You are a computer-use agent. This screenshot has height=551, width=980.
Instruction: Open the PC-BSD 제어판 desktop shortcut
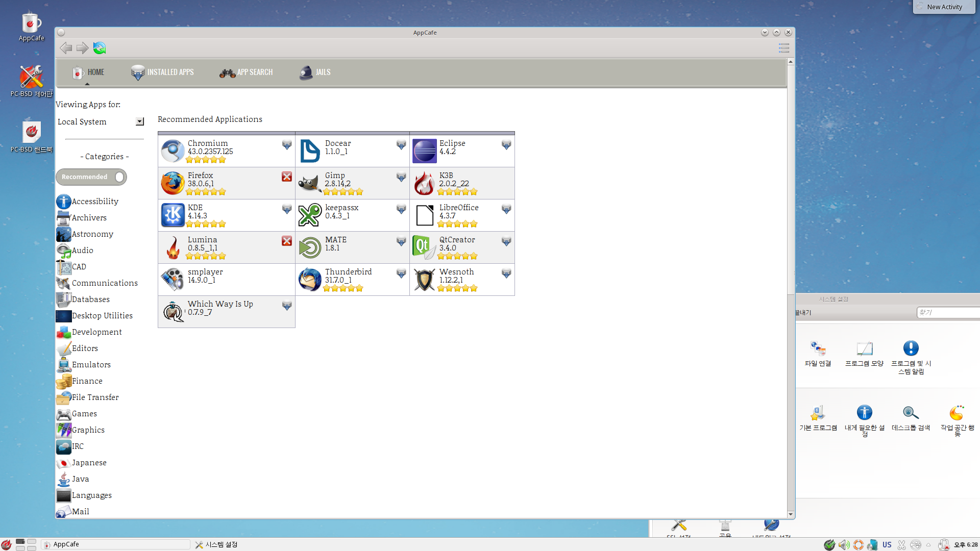pos(31,81)
